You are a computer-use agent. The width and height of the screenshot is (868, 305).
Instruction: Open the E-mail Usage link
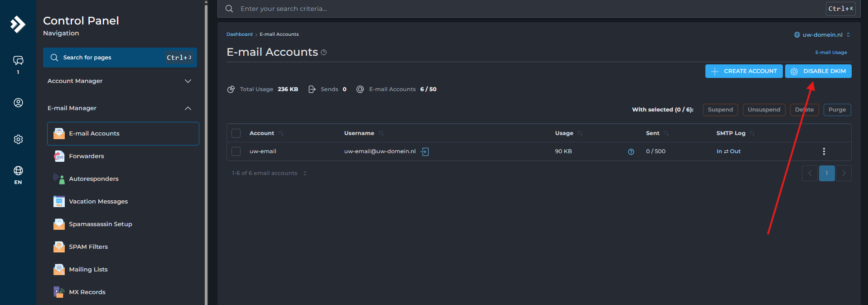(x=831, y=53)
